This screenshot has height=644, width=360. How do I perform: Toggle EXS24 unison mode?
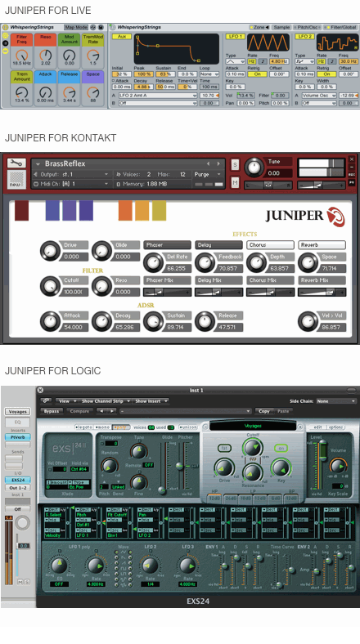pyautogui.click(x=187, y=427)
